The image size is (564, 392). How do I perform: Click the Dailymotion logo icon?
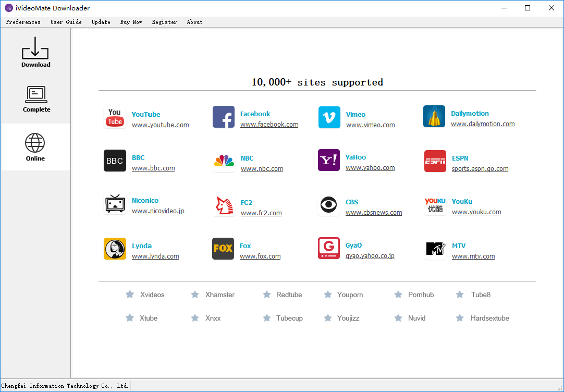[x=434, y=116]
